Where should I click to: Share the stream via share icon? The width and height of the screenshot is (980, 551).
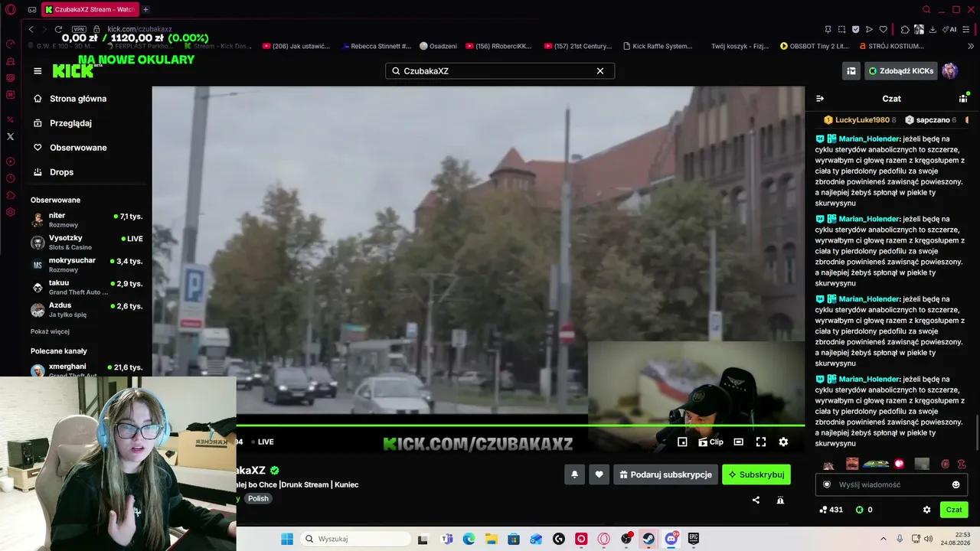point(756,500)
